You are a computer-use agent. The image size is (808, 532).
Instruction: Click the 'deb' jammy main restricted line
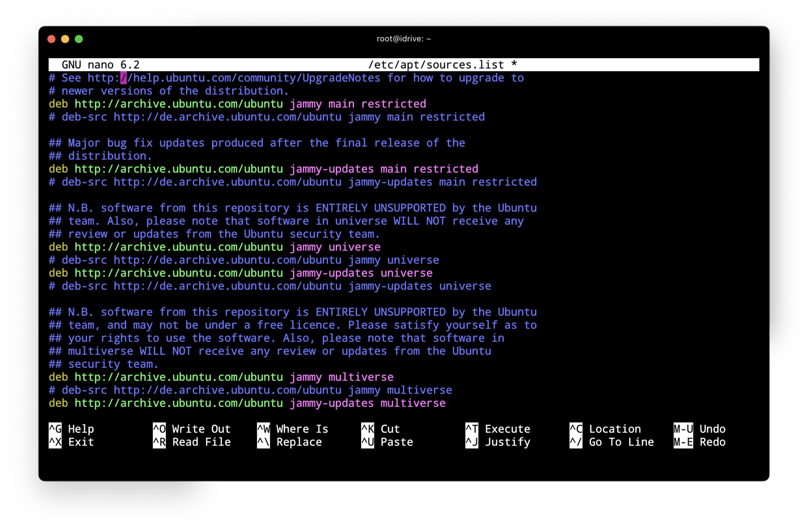pos(237,104)
